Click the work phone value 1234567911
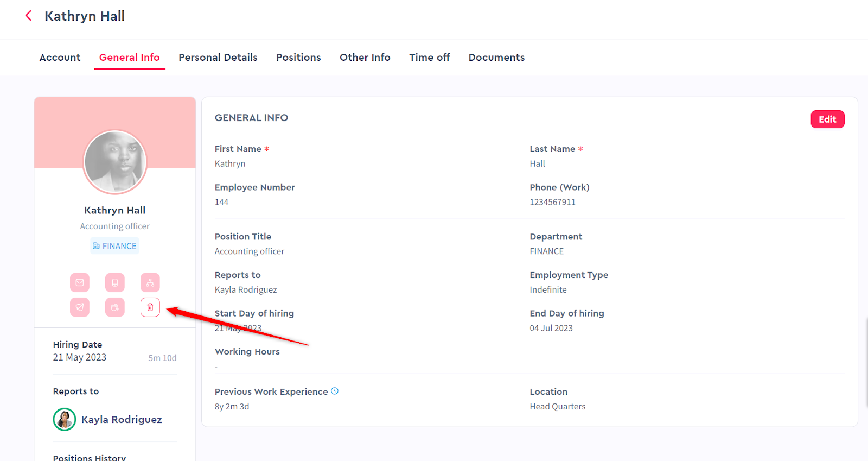The width and height of the screenshot is (868, 461). 552,202
